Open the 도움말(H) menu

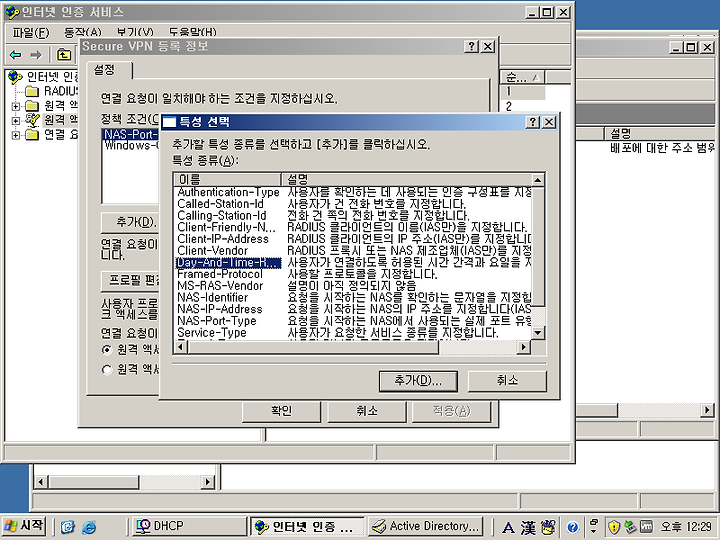pos(192,32)
